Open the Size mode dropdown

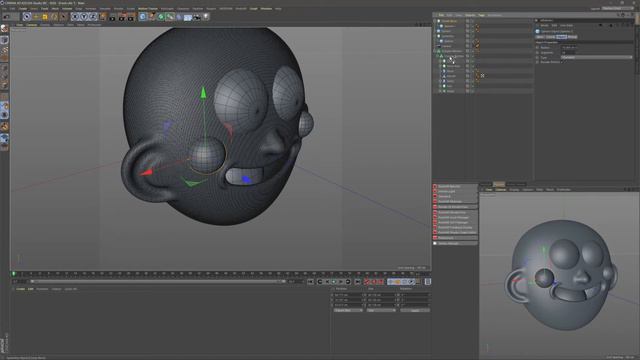coord(381,310)
